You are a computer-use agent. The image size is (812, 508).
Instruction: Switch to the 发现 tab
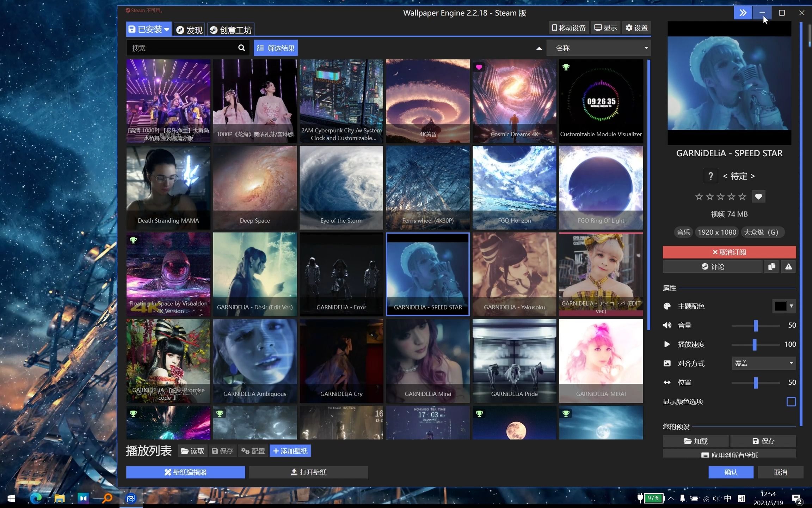[x=190, y=30]
